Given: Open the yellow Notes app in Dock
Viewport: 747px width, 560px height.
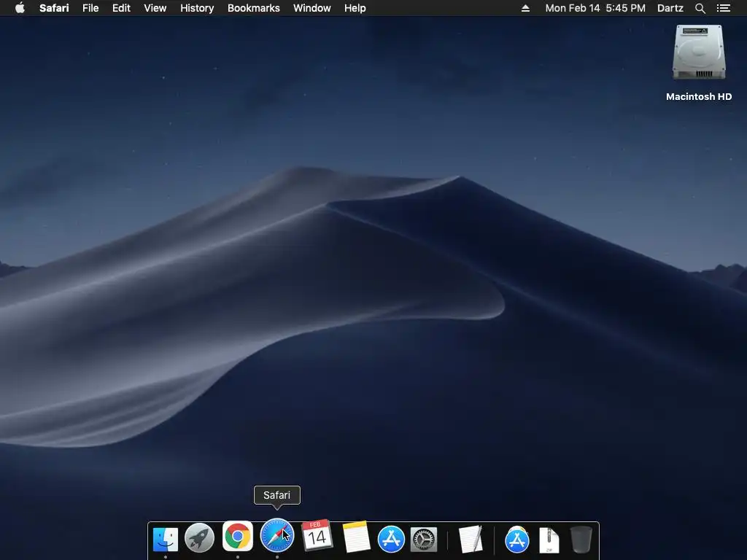Looking at the screenshot, I should tap(356, 537).
